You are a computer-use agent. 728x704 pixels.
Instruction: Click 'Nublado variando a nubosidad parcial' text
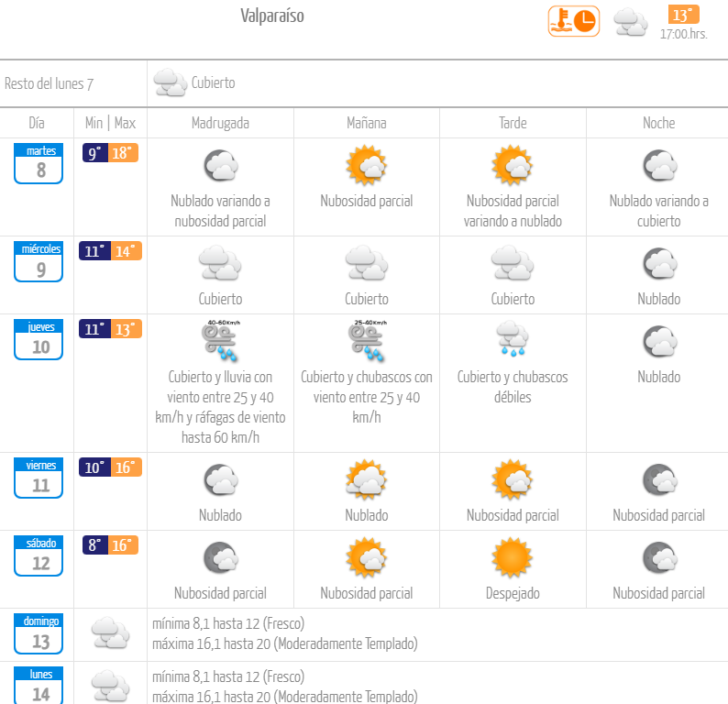coord(221,211)
